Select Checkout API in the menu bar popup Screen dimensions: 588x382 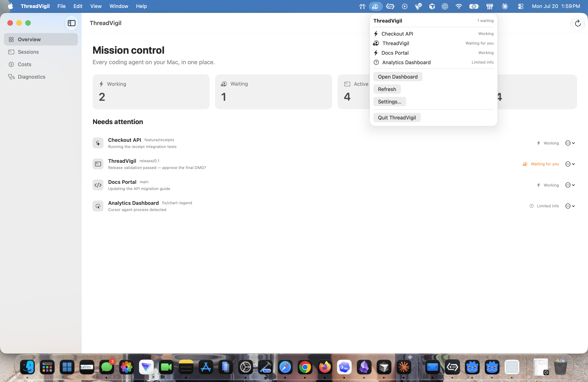coord(433,34)
